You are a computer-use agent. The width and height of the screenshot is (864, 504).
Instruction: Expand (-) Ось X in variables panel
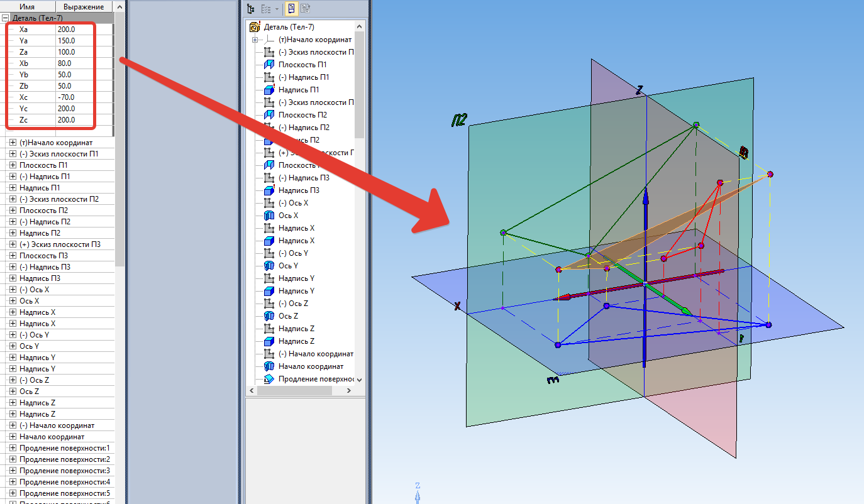click(13, 290)
